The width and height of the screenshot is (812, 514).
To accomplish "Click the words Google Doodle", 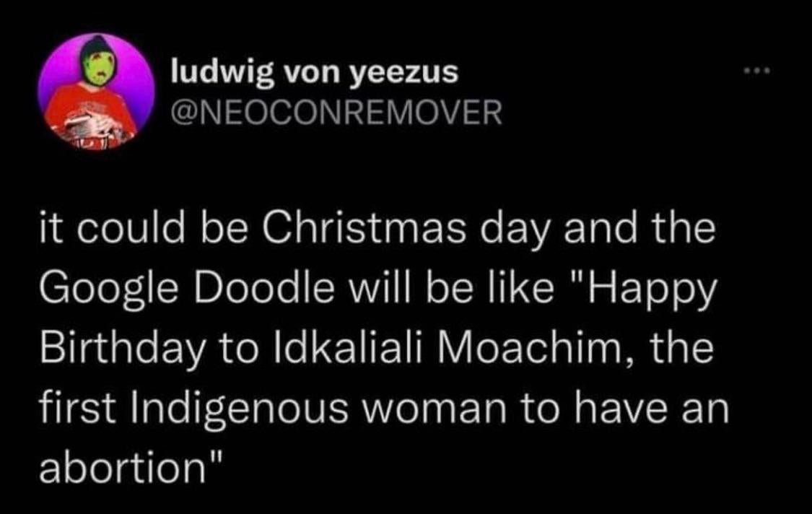I will coord(187,288).
